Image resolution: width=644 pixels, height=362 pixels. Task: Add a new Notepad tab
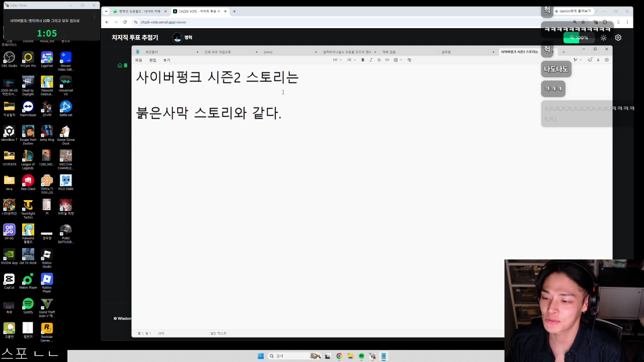point(563,52)
